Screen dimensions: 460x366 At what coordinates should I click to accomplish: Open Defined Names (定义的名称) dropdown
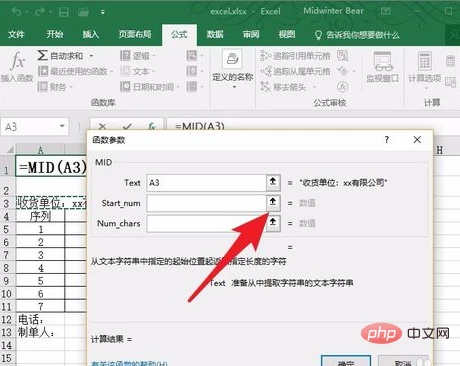coord(233,69)
